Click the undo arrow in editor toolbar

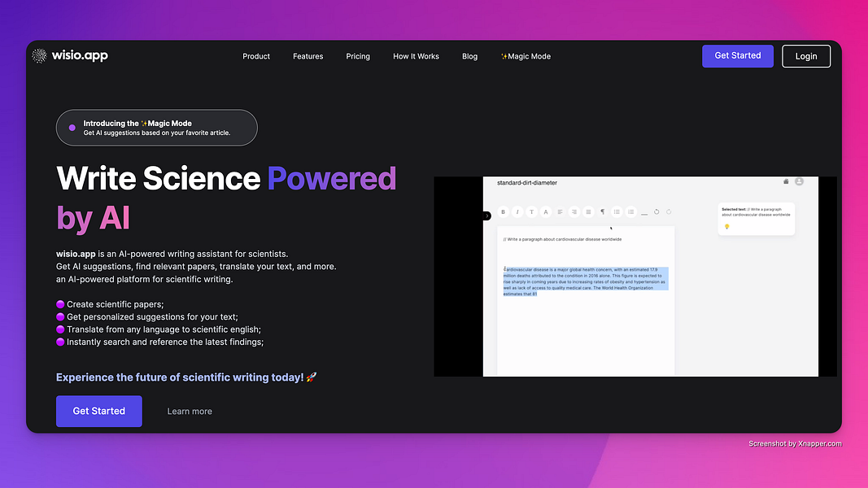coord(656,212)
